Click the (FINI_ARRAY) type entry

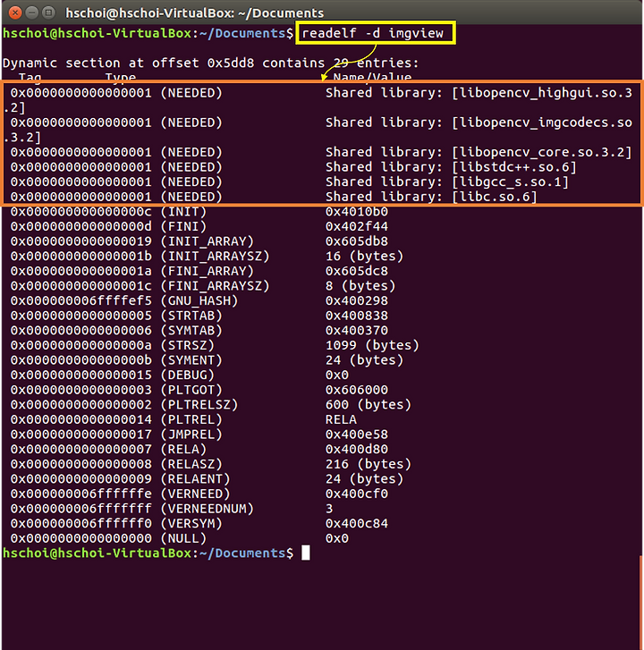(207, 271)
